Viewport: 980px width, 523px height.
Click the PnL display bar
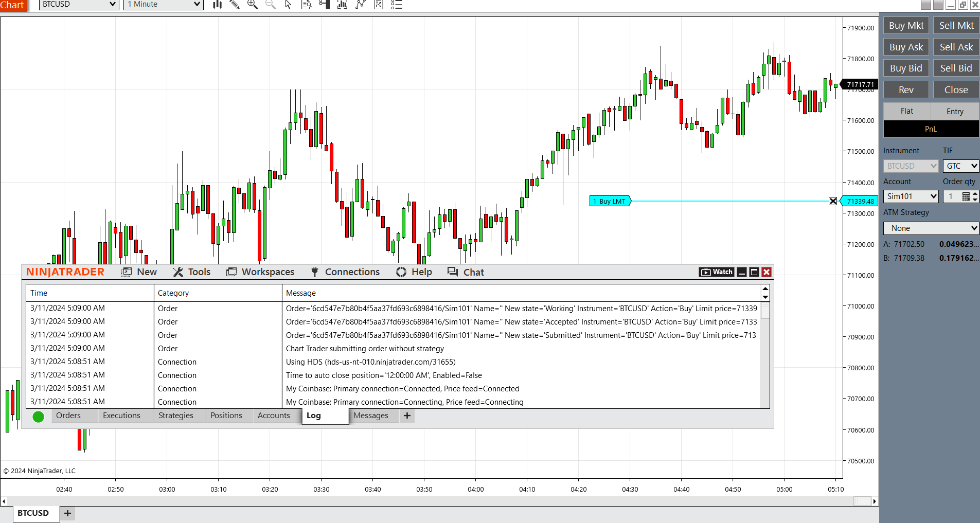(931, 129)
